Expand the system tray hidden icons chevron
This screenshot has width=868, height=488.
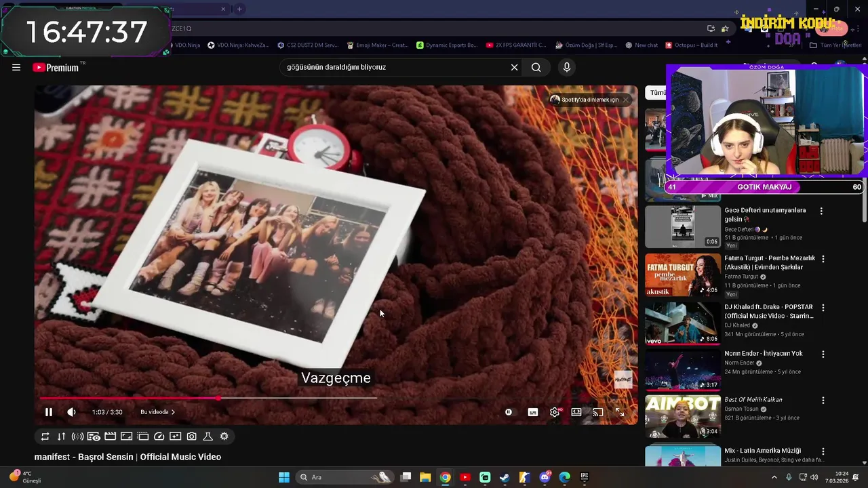(774, 477)
